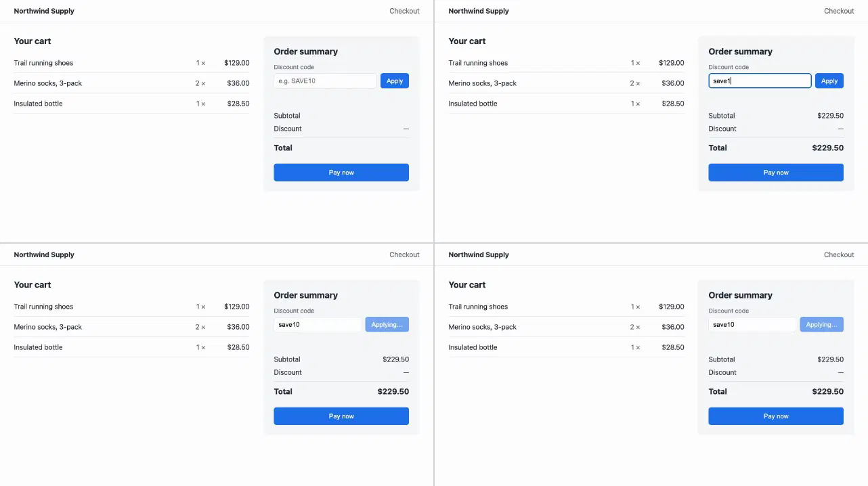The width and height of the screenshot is (868, 486).
Task: Select 'Trail running shoes' in panel with empty discount field
Action: (43, 63)
